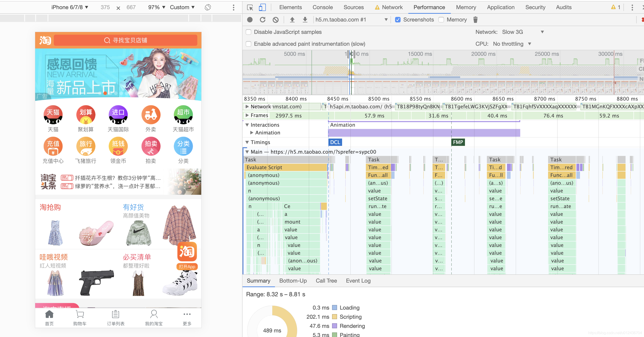Screen dimensions: 644x337
Task: Expand the Animation sub-track
Action: point(252,133)
